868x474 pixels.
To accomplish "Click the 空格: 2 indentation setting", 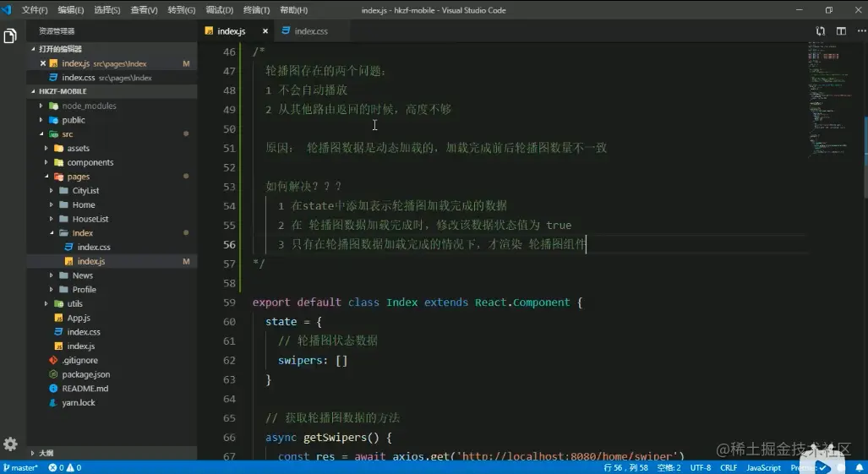I will (669, 468).
